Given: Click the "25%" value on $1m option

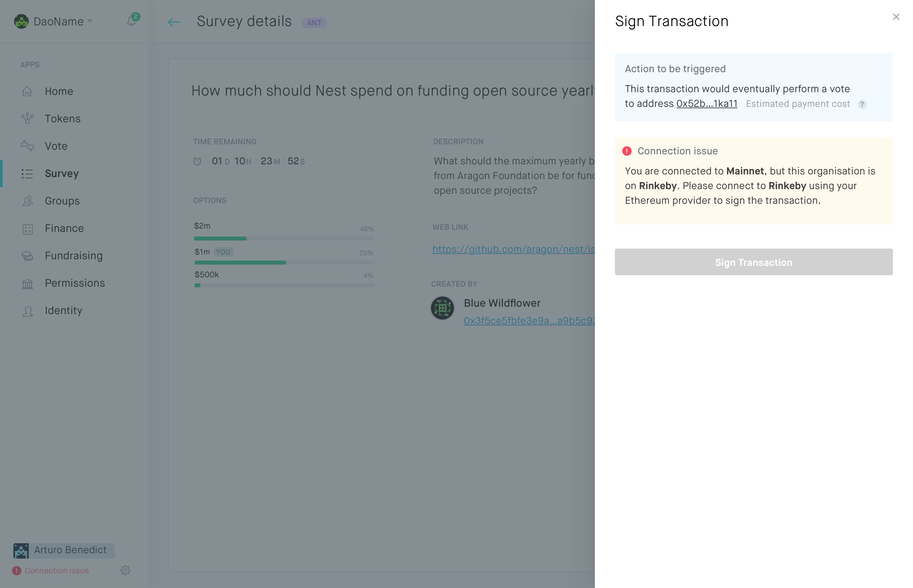Looking at the screenshot, I should tap(366, 253).
